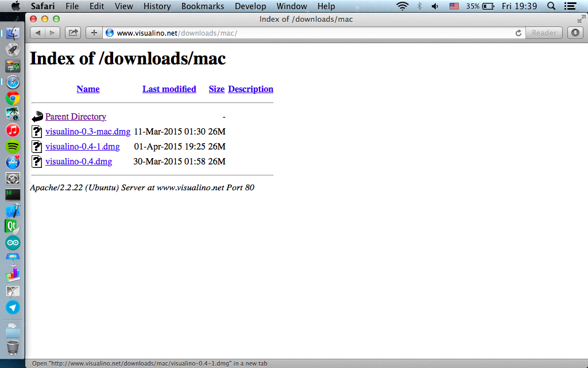Open Keynote from the dock
This screenshot has width=588, height=368.
pyautogui.click(x=13, y=259)
